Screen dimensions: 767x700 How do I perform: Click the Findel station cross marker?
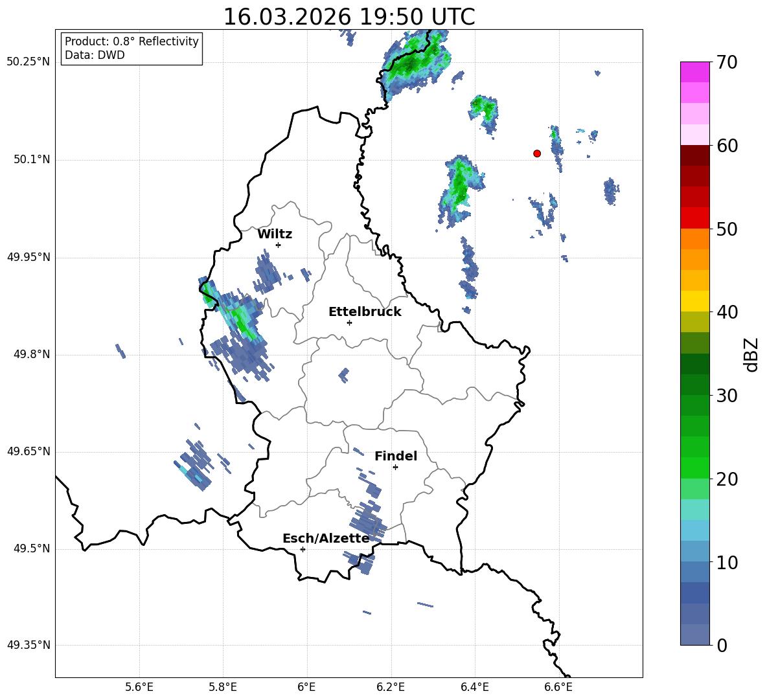point(395,468)
